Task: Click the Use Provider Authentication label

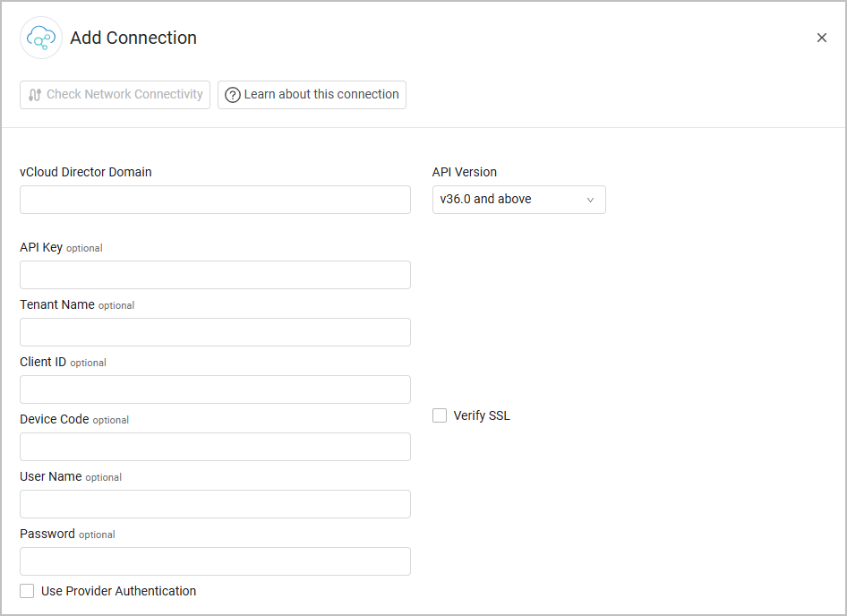Action: (x=118, y=591)
